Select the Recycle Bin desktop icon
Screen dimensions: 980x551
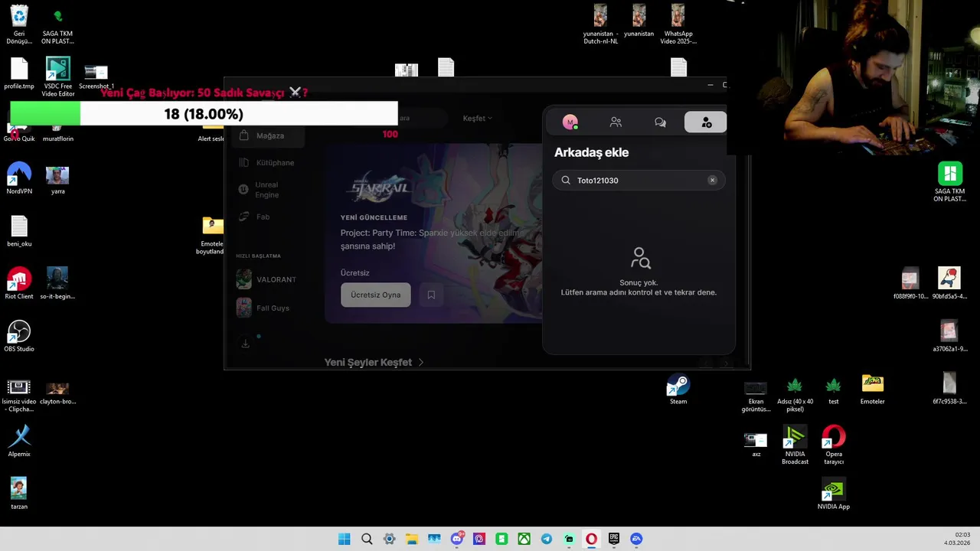coord(19,24)
